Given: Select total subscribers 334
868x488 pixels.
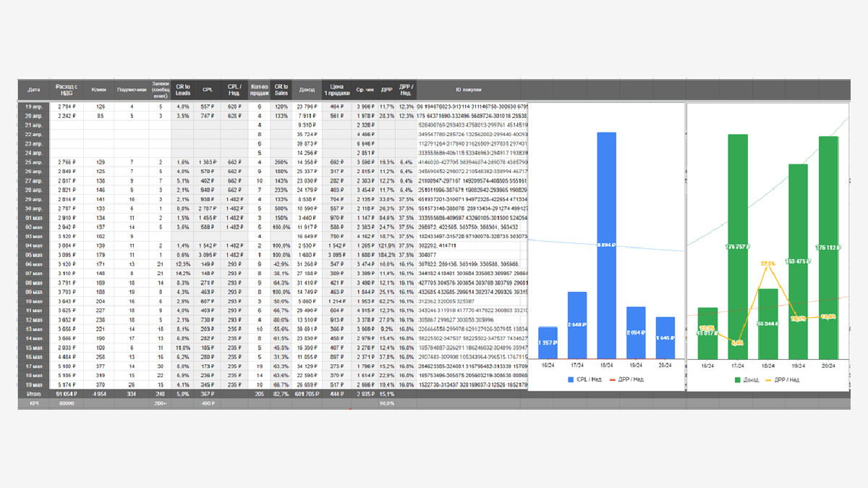Looking at the screenshot, I should coord(132,394).
